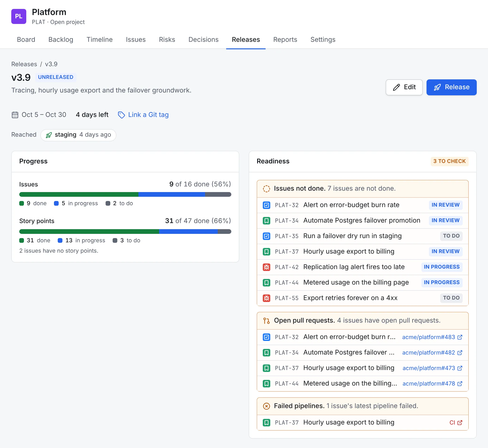This screenshot has width=488, height=448.
Task: Click the rocket icon in the staging chip
Action: point(49,135)
